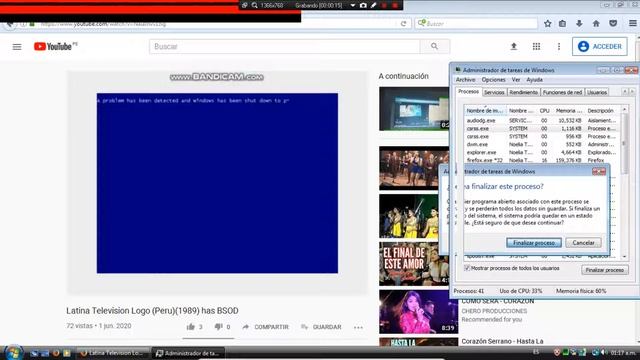The height and width of the screenshot is (360, 640).
Task: Save page with the Pocket icon
Action: click(613, 24)
